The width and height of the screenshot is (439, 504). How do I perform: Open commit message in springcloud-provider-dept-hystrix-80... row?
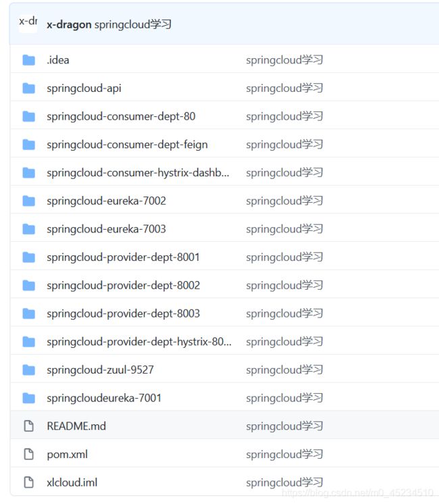coord(284,342)
